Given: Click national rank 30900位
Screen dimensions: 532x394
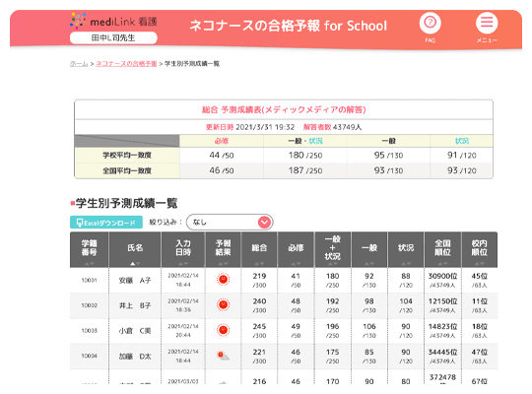Looking at the screenshot, I should [442, 276].
